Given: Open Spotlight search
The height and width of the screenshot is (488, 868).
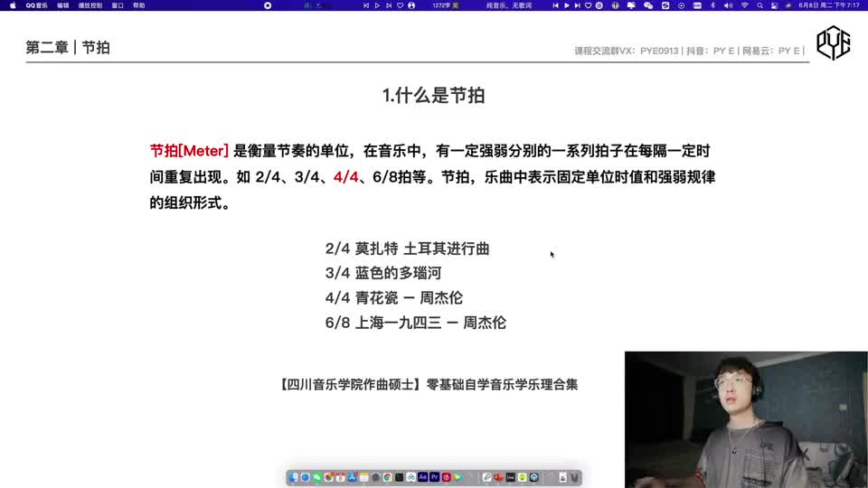Looking at the screenshot, I should 760,5.
